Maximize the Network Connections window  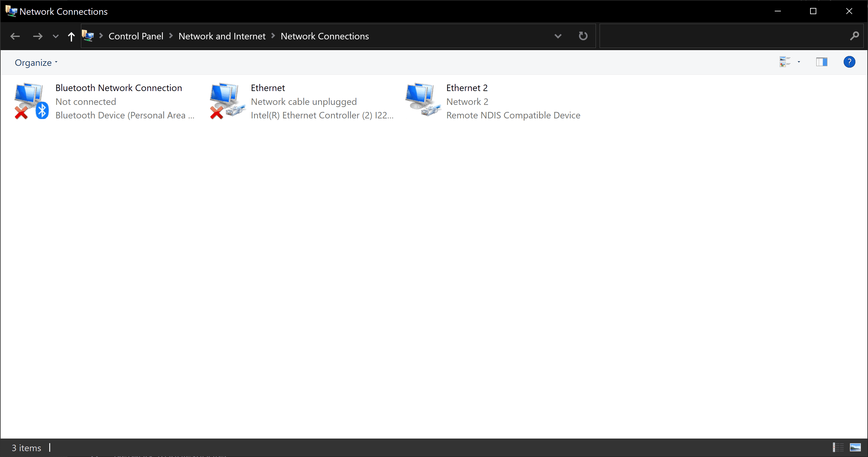tap(813, 11)
